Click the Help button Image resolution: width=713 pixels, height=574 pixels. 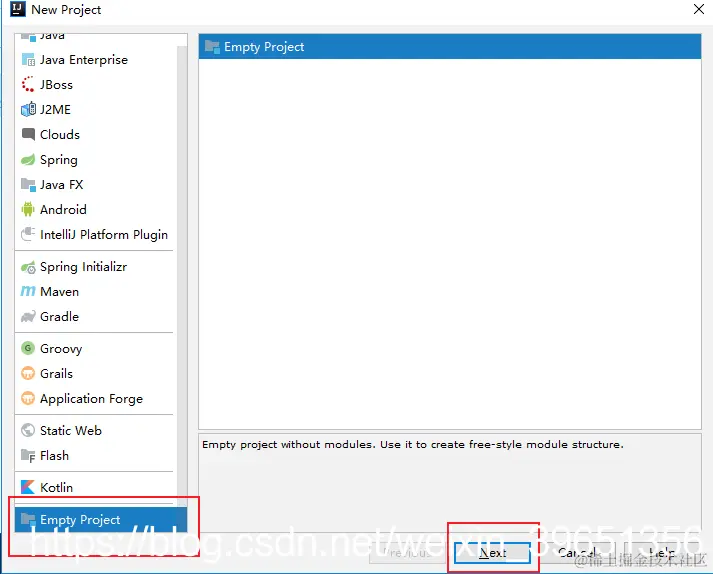662,553
